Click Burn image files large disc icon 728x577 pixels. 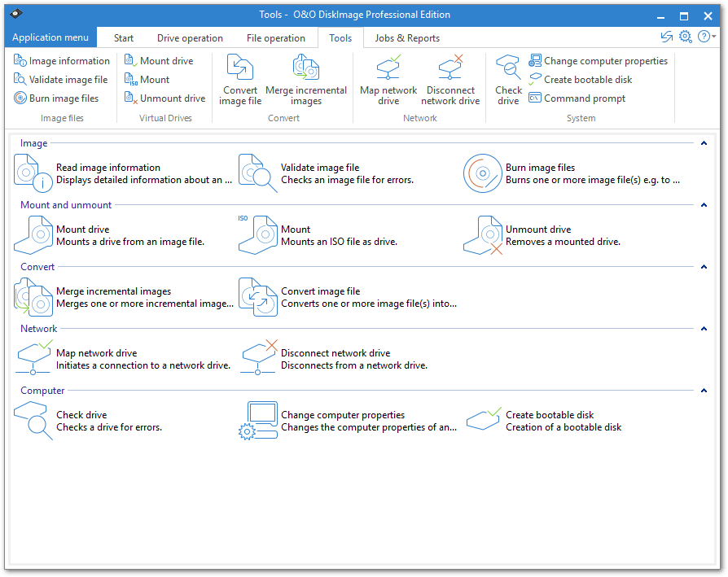tap(482, 173)
